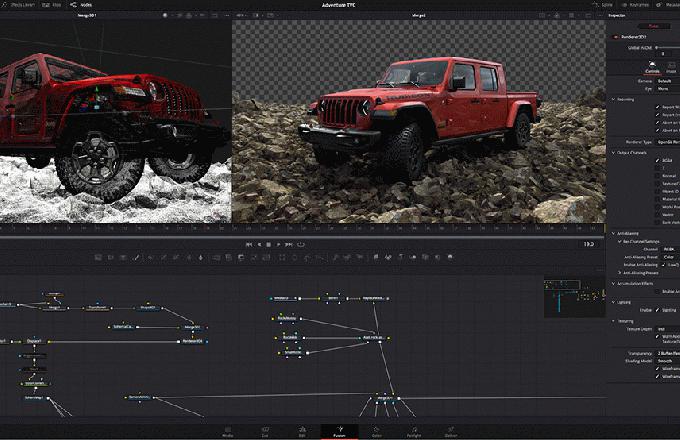Image resolution: width=680 pixels, height=440 pixels.
Task: Open the Media page
Action: (x=228, y=432)
